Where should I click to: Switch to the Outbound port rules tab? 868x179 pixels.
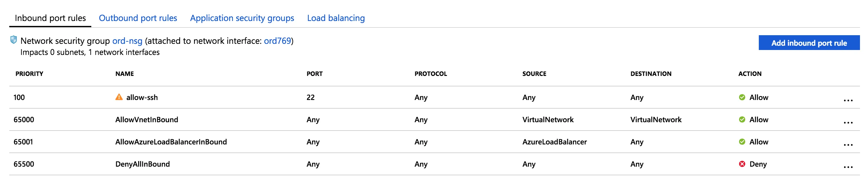[138, 18]
